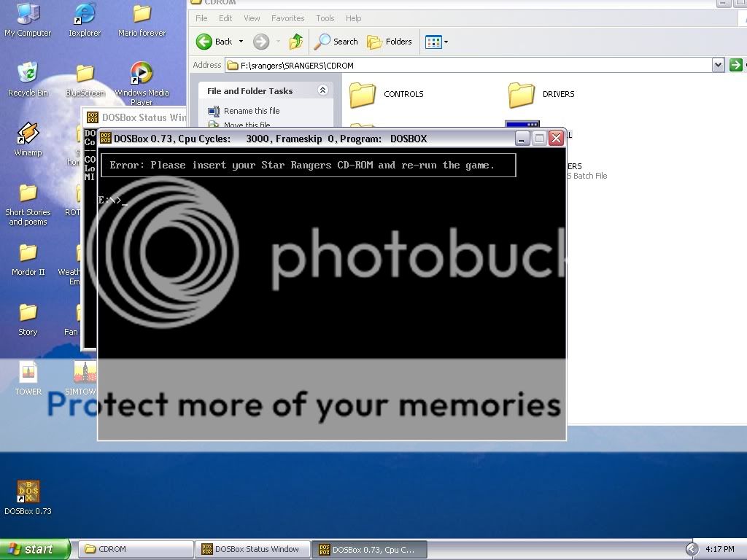Open the Favorites menu
The height and width of the screenshot is (560, 747).
point(287,18)
